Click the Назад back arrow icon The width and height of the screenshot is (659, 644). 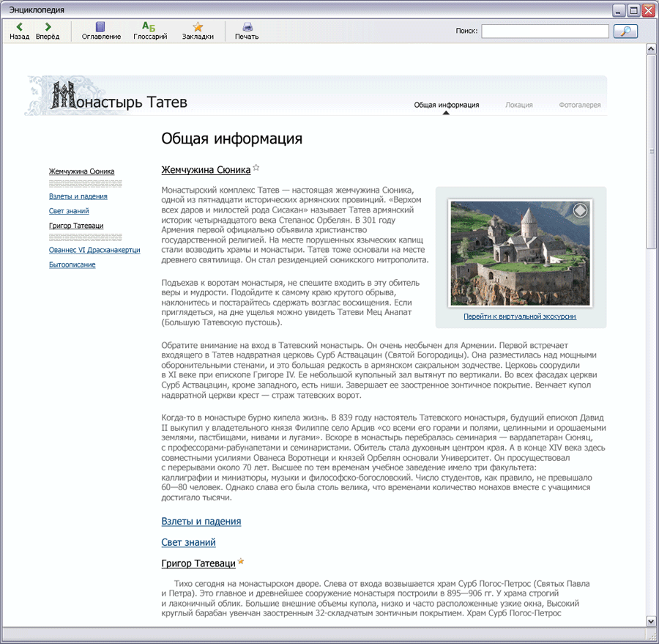tap(20, 27)
